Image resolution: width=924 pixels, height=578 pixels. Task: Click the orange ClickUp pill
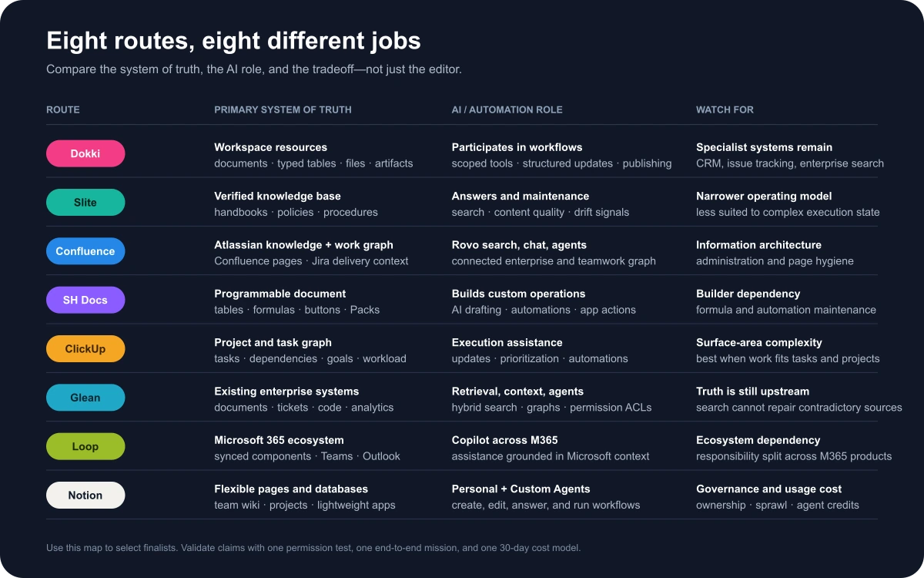pyautogui.click(x=85, y=348)
